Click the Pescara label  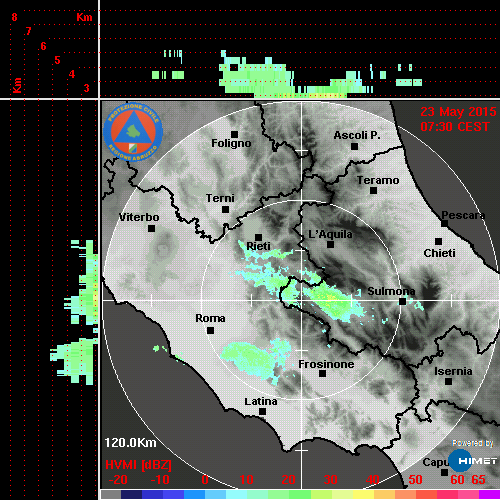click(x=463, y=215)
